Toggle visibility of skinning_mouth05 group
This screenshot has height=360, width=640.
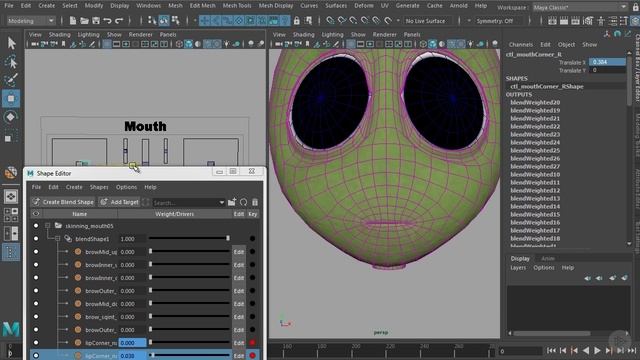tap(36, 226)
